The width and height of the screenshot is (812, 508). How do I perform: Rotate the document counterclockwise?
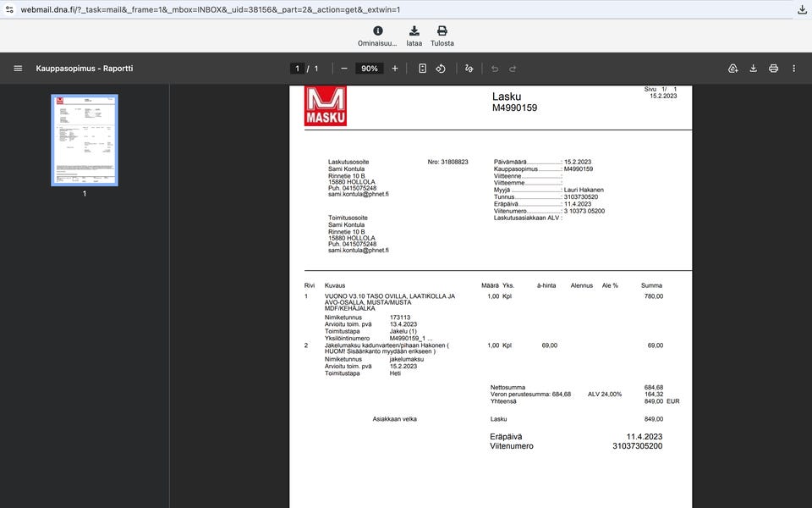click(x=441, y=69)
